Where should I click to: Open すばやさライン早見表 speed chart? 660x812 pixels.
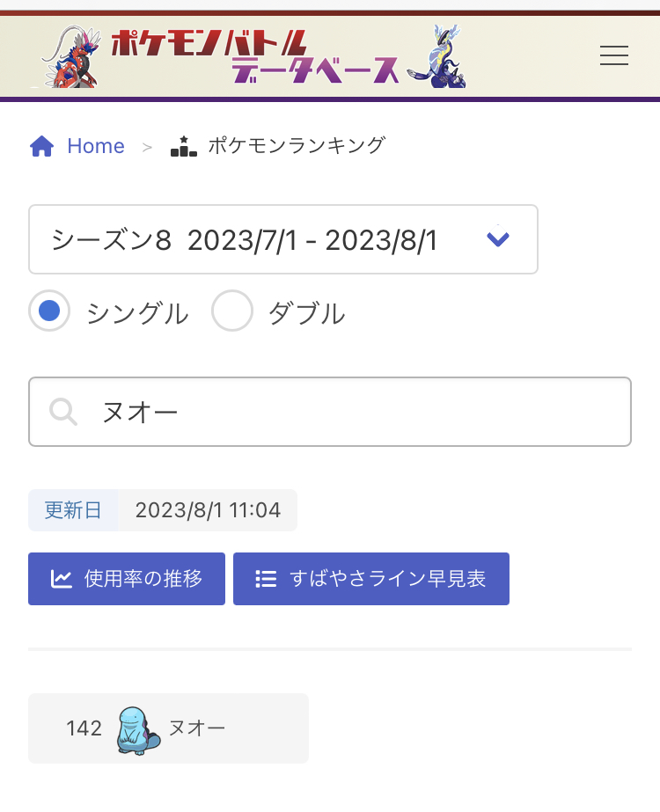[387, 579]
